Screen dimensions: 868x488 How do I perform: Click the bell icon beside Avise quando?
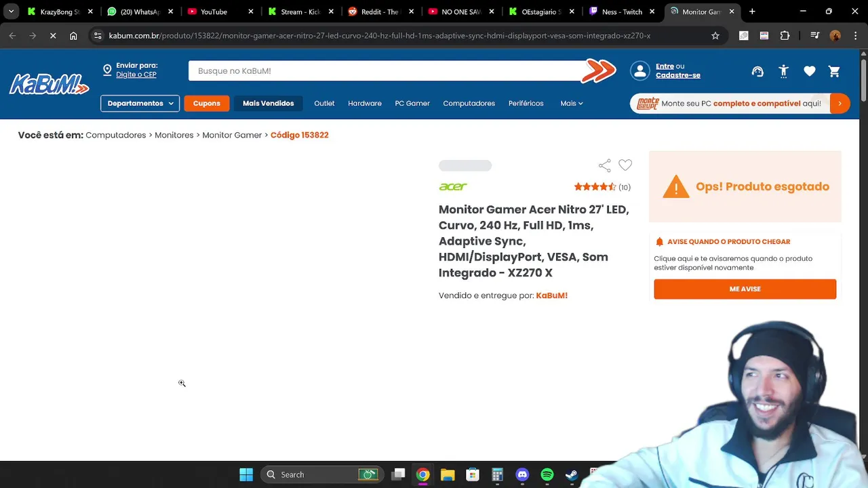[659, 241]
